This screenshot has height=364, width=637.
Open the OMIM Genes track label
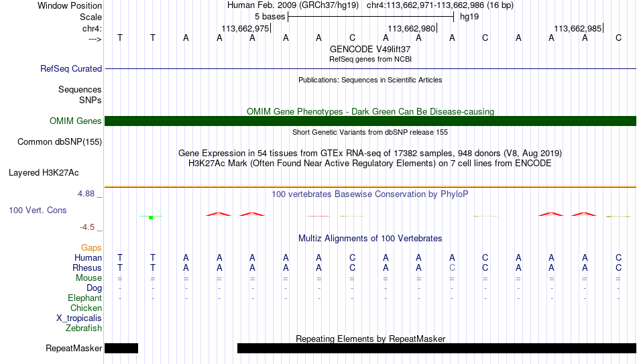click(x=76, y=121)
